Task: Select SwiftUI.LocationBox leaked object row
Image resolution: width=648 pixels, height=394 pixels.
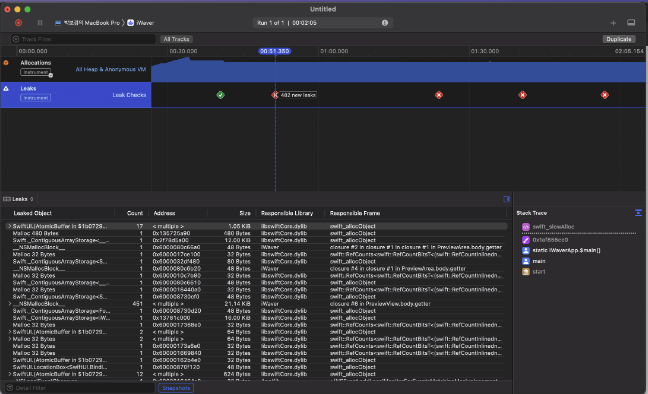Action: (x=256, y=367)
